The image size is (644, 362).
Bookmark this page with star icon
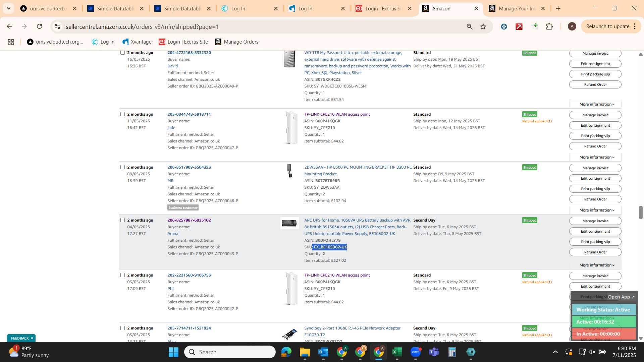click(x=483, y=26)
